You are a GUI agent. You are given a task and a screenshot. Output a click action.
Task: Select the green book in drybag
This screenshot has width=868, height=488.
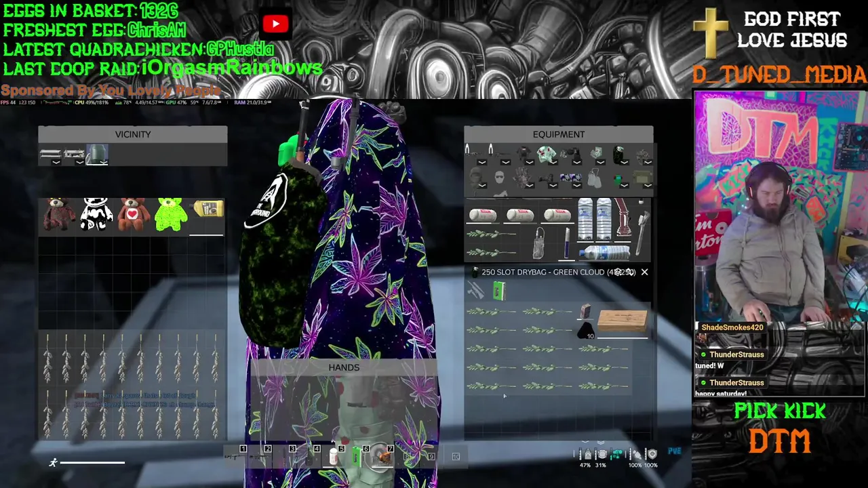(499, 291)
